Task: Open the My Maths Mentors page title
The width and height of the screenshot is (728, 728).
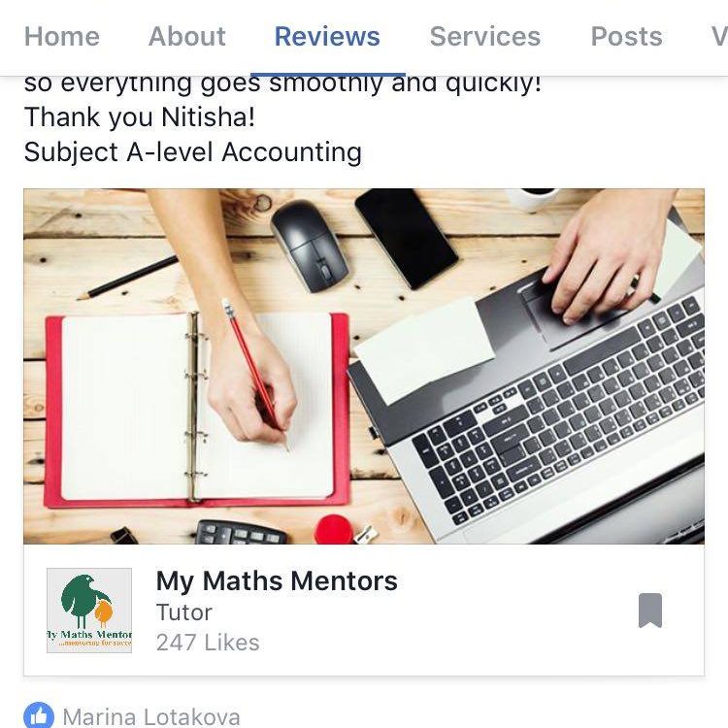Action: pyautogui.click(x=277, y=580)
